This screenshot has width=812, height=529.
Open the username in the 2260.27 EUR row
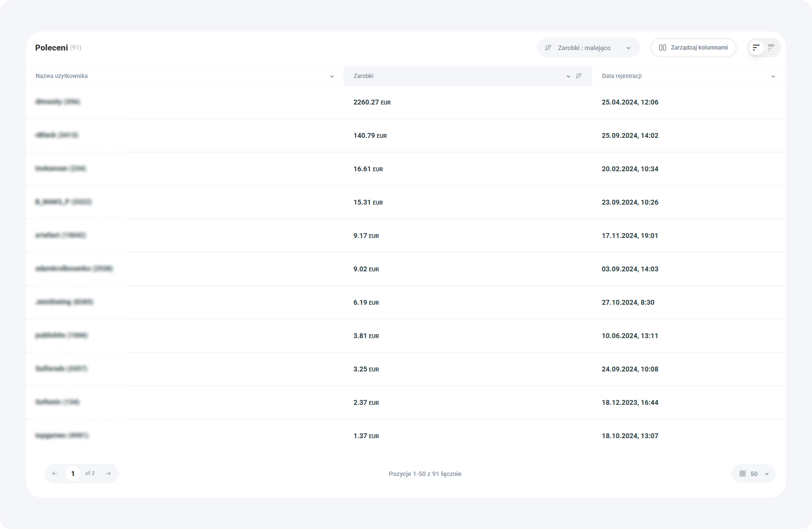(x=58, y=102)
